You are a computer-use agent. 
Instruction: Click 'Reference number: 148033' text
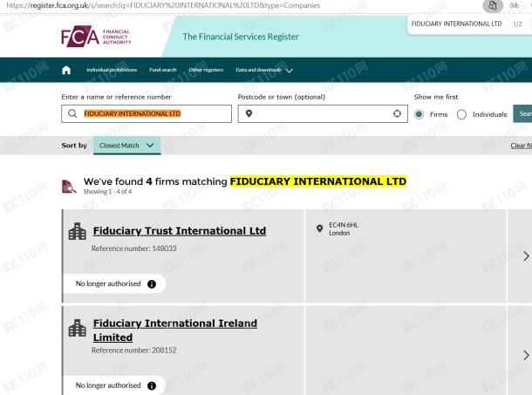(x=134, y=249)
